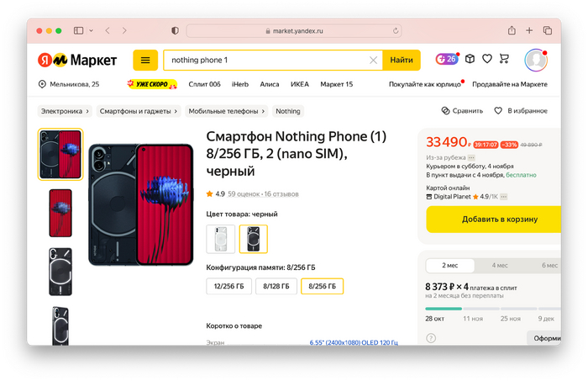
Task: Click the Сравнить compare icon
Action: tap(446, 110)
